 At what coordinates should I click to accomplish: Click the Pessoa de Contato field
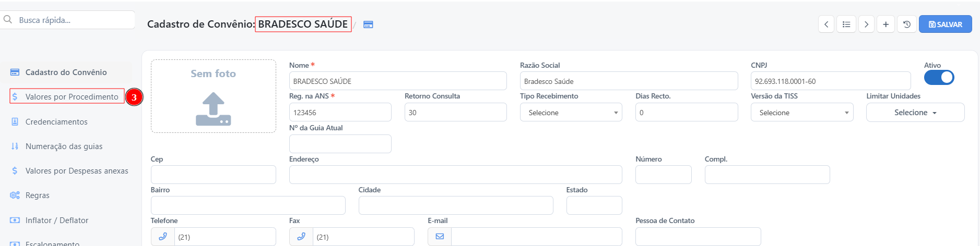(x=698, y=237)
